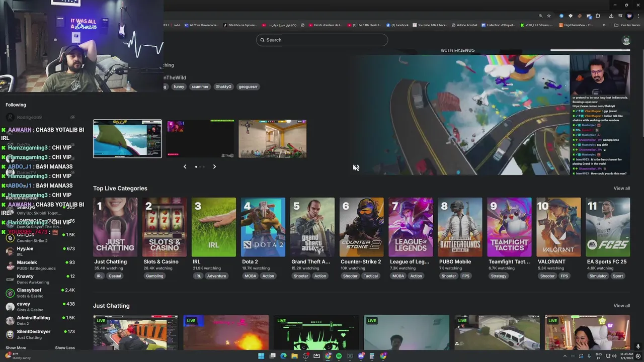644x362 pixels.
Task: Click the Dota 2 category title
Action: pos(250,261)
